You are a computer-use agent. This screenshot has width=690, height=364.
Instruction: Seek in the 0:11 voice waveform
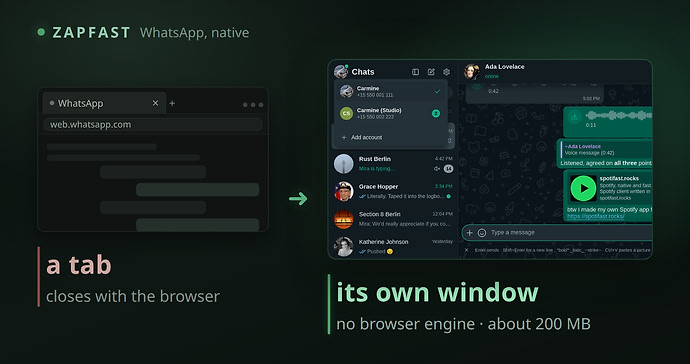tap(620, 116)
